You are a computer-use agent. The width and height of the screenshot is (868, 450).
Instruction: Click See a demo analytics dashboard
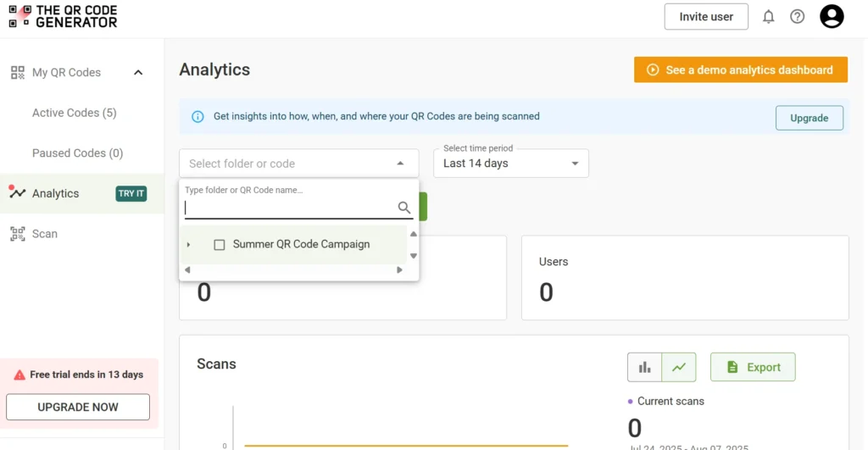[x=740, y=70]
